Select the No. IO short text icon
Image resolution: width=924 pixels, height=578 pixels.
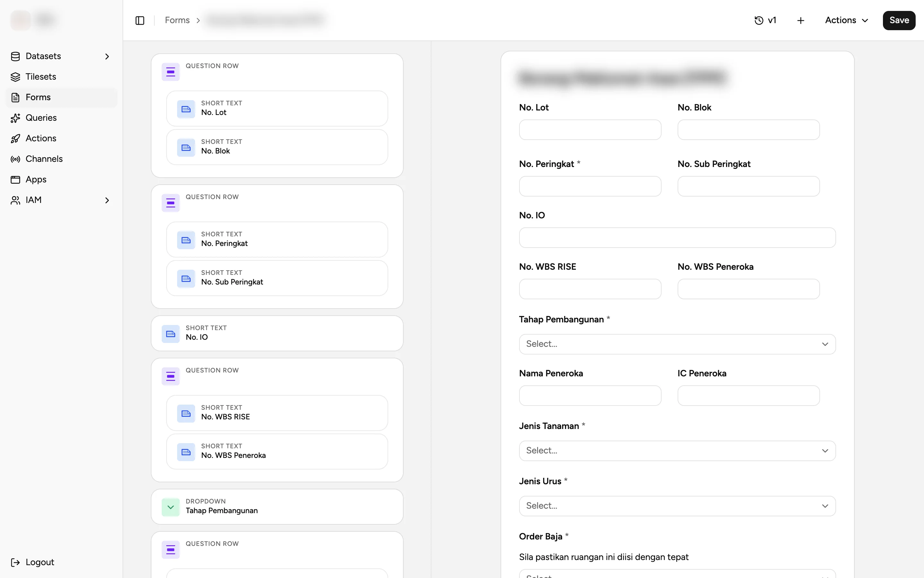pos(171,334)
